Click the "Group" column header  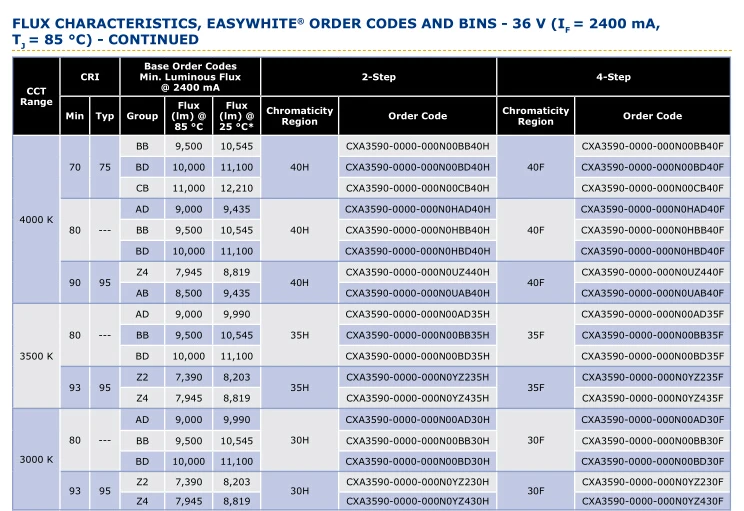pos(142,116)
